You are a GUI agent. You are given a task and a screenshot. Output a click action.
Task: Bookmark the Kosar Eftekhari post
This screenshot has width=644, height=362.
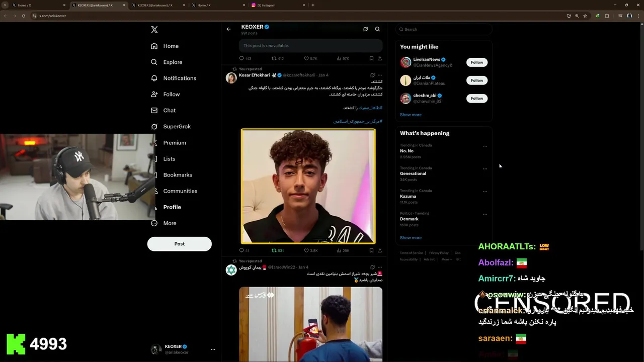371,250
